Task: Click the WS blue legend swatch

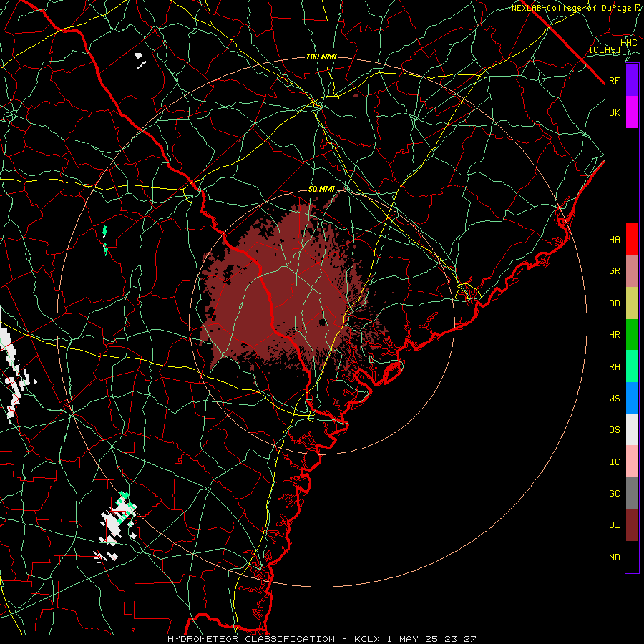Action: (632, 398)
